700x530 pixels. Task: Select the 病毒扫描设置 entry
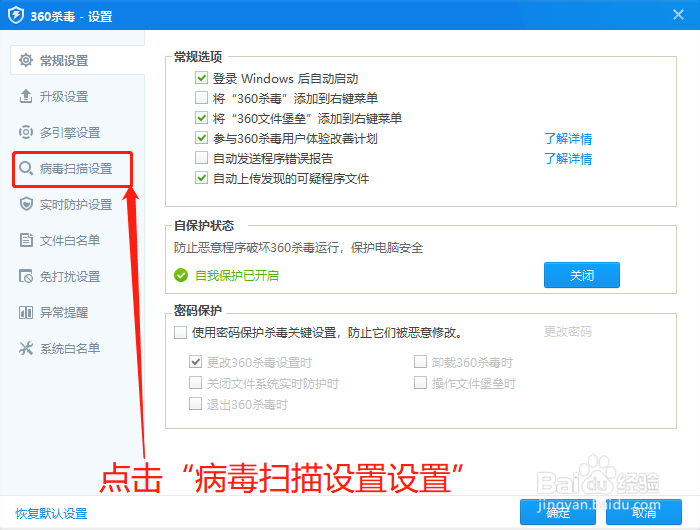click(76, 169)
